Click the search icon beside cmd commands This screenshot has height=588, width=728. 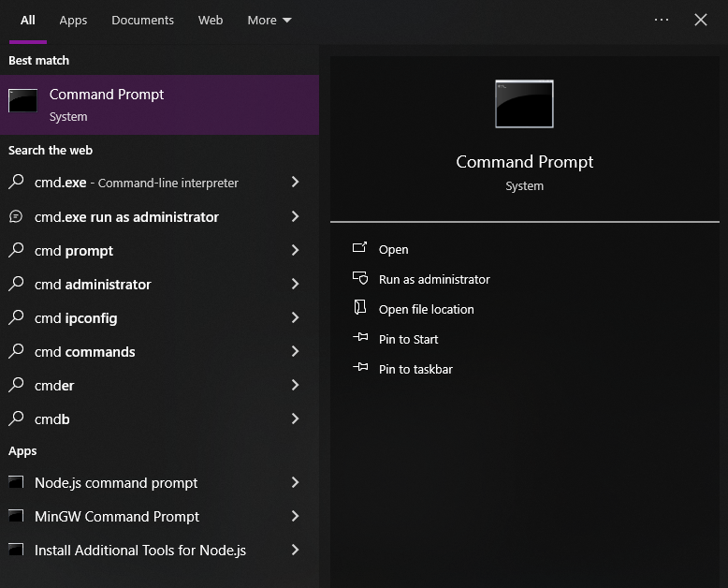[16, 351]
